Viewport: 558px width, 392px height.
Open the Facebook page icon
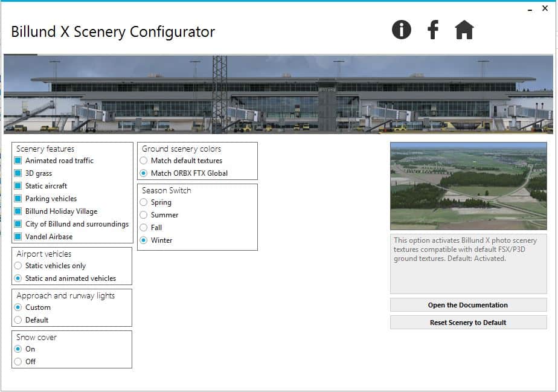(432, 30)
